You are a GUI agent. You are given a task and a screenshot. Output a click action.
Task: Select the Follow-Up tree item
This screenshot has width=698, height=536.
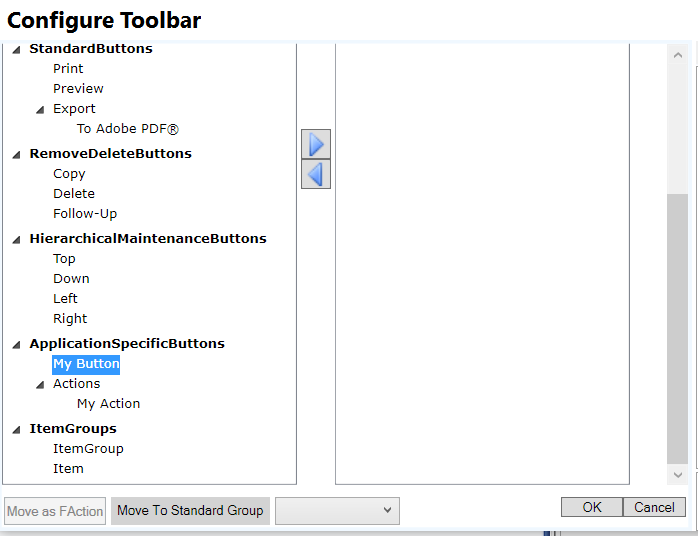coord(85,214)
